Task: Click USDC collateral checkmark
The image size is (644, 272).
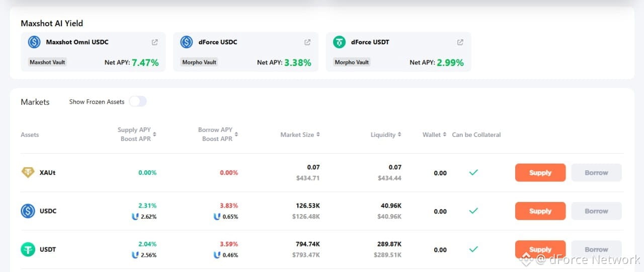Action: coord(473,211)
